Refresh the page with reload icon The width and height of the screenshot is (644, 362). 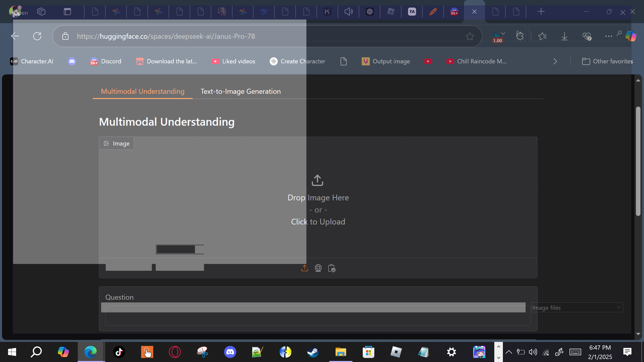coord(37,36)
